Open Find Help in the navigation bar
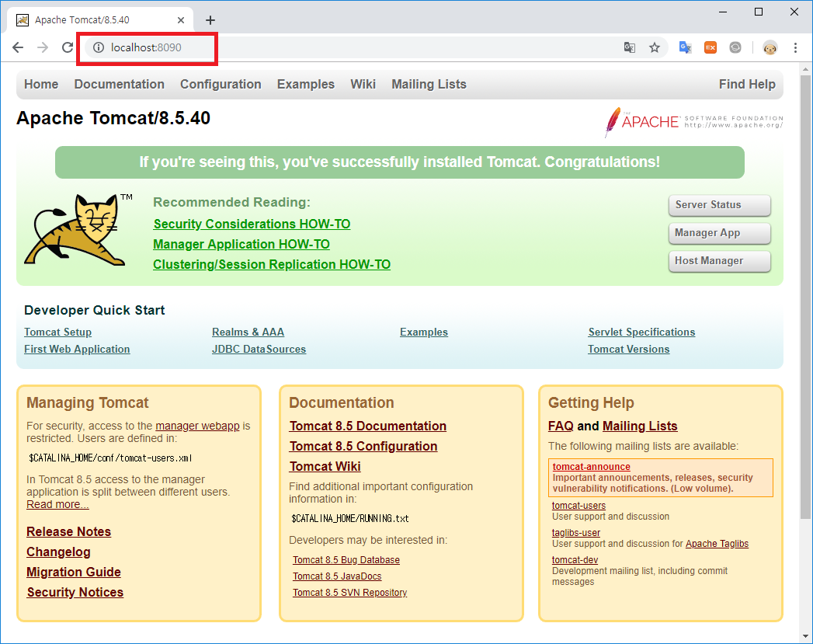Image resolution: width=813 pixels, height=644 pixels. 747,84
